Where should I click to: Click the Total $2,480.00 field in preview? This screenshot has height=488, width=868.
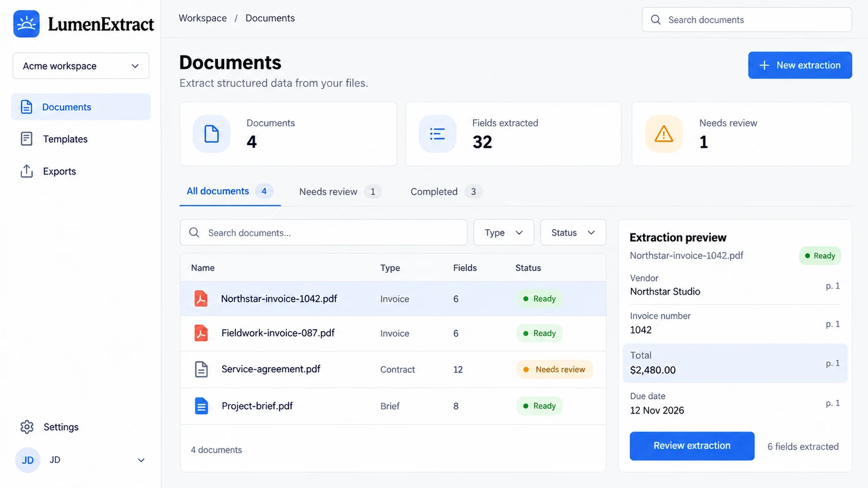coord(735,363)
